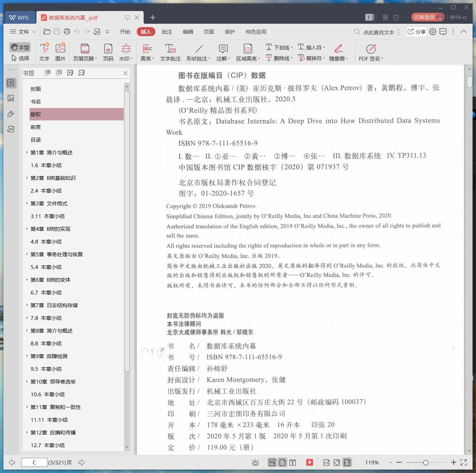Viewport: 476px width, 473px height.
Task: Click the print icon in quick toolbar
Action: coord(67,32)
